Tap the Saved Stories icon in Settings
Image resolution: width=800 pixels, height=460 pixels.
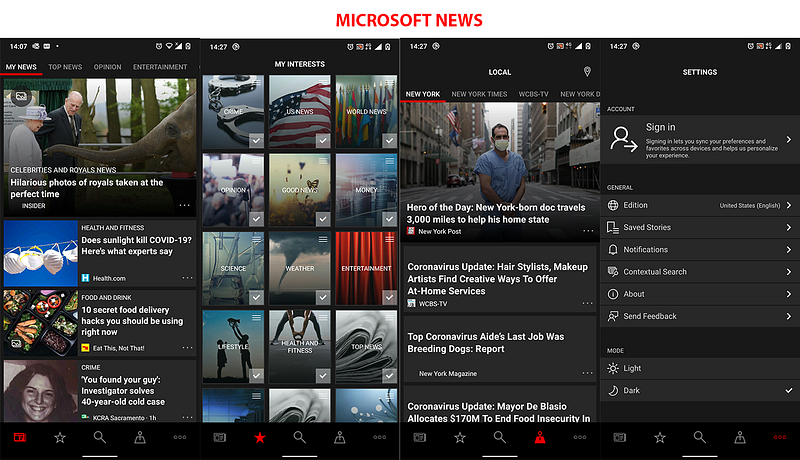click(613, 227)
